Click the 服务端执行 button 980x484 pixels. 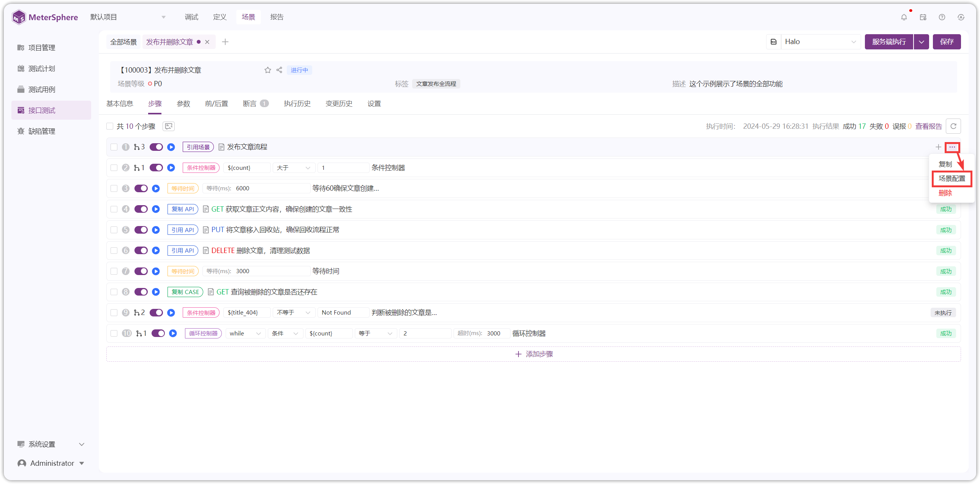pos(889,42)
